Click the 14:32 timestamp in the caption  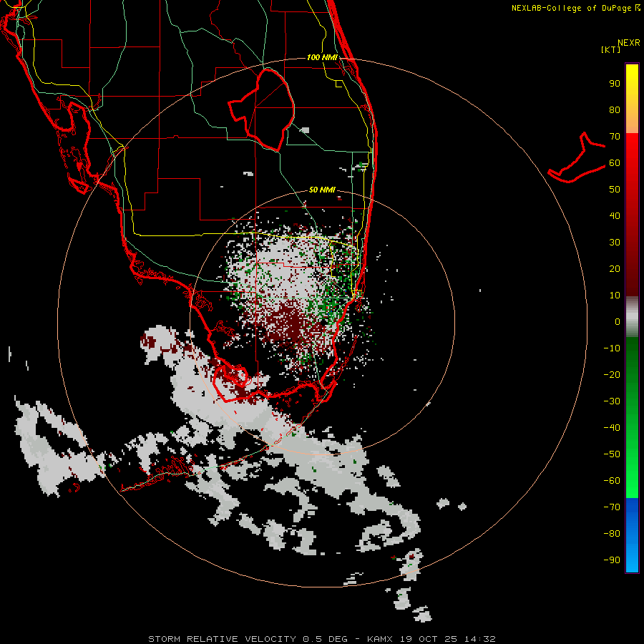pos(480,639)
